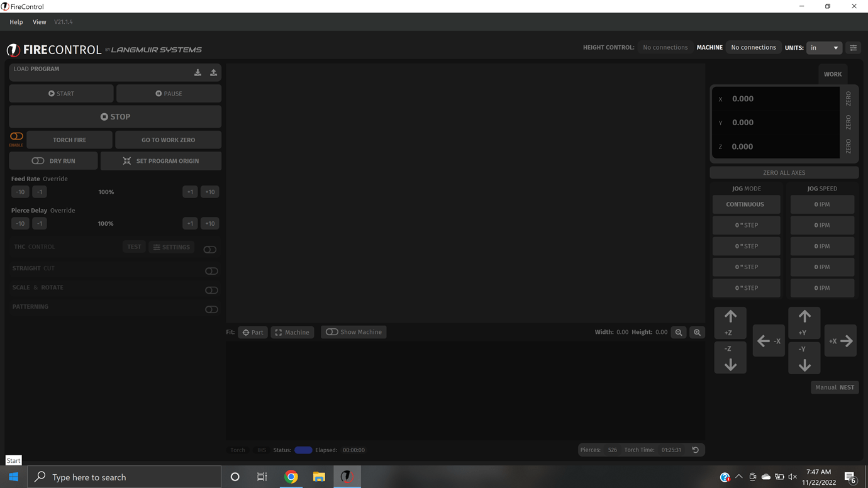Viewport: 868px width, 488px height.
Task: Click the upload program icon
Action: point(213,73)
